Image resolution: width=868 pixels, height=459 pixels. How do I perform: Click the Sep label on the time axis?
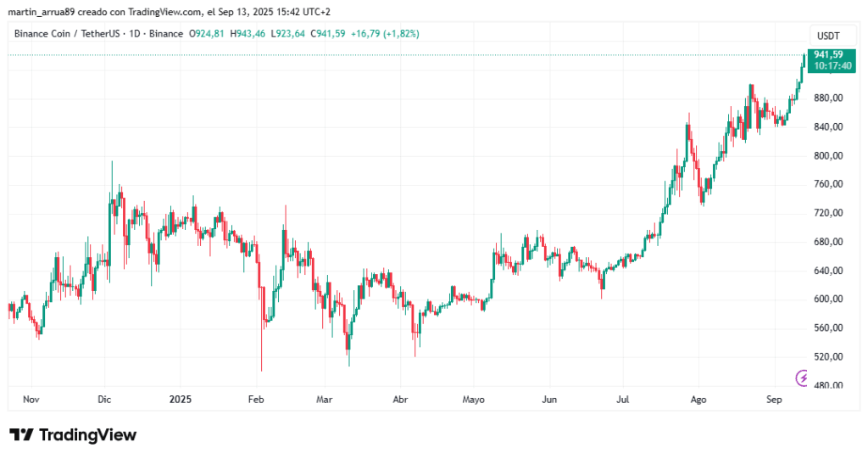pyautogui.click(x=775, y=398)
